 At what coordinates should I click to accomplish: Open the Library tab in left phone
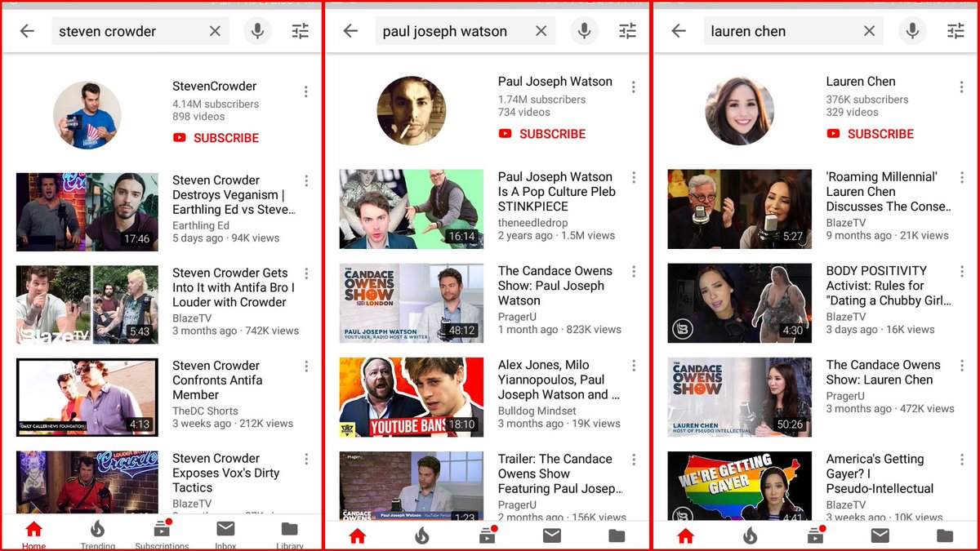point(290,535)
